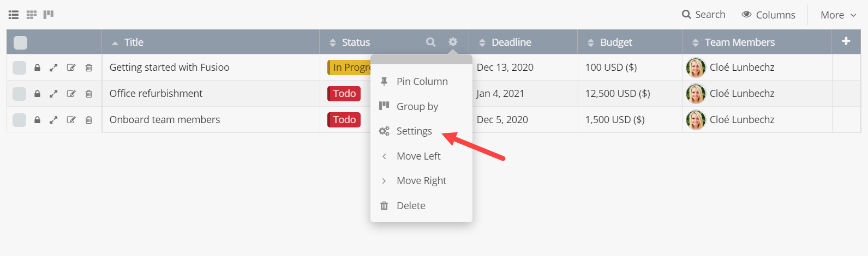The height and width of the screenshot is (256, 868).
Task: Open the Columns visibility options
Action: click(768, 15)
